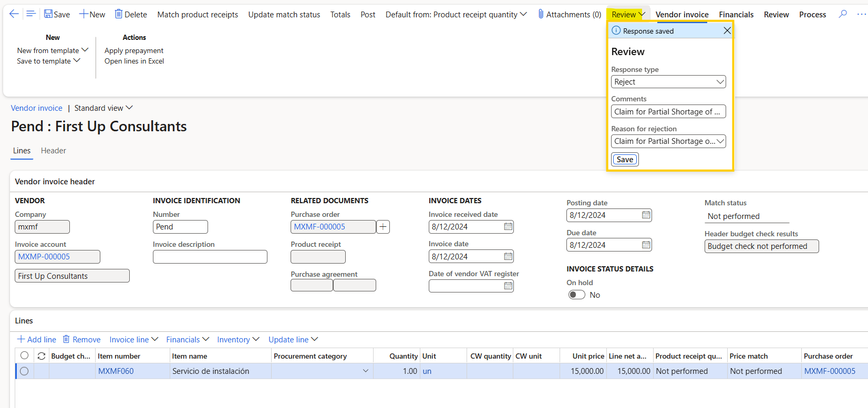Save the review response
The image size is (868, 408).
click(x=625, y=160)
